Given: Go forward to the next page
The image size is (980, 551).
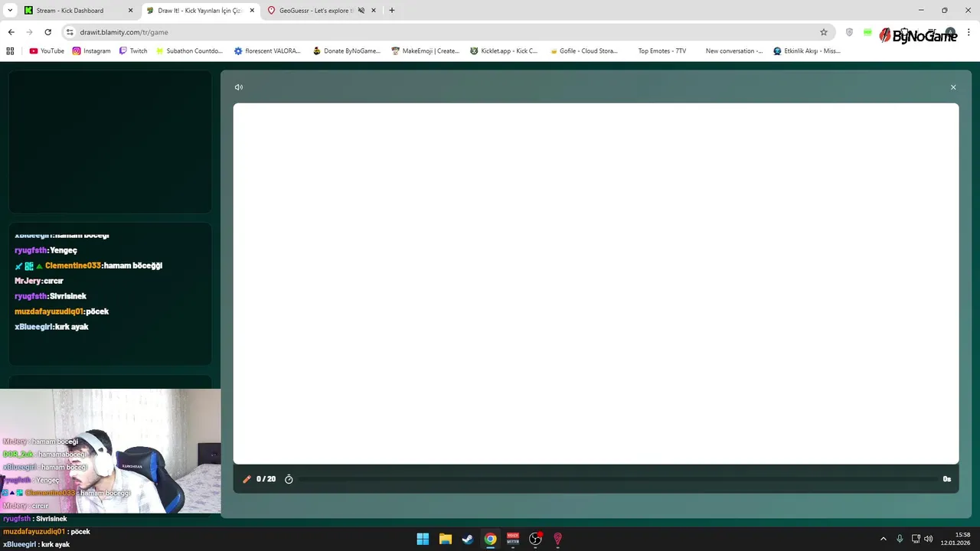Looking at the screenshot, I should click(x=29, y=32).
